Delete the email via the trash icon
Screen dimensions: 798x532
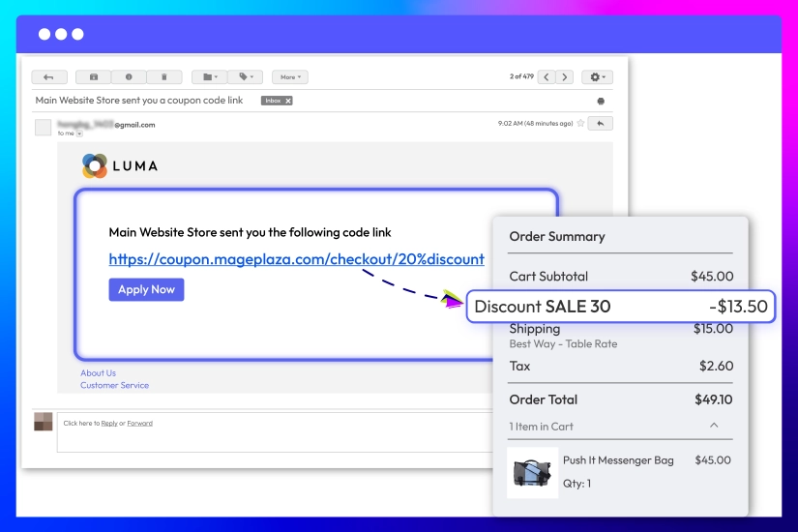tap(164, 76)
